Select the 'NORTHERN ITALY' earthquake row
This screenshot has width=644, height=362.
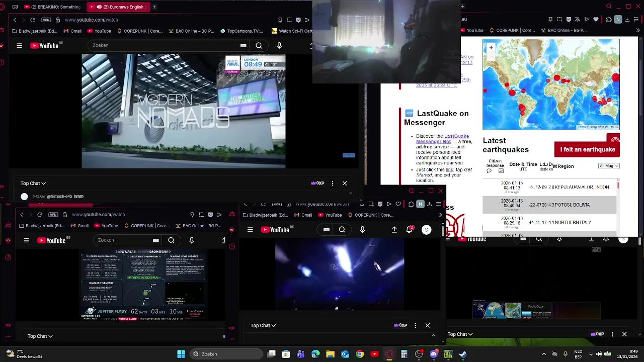pyautogui.click(x=549, y=222)
